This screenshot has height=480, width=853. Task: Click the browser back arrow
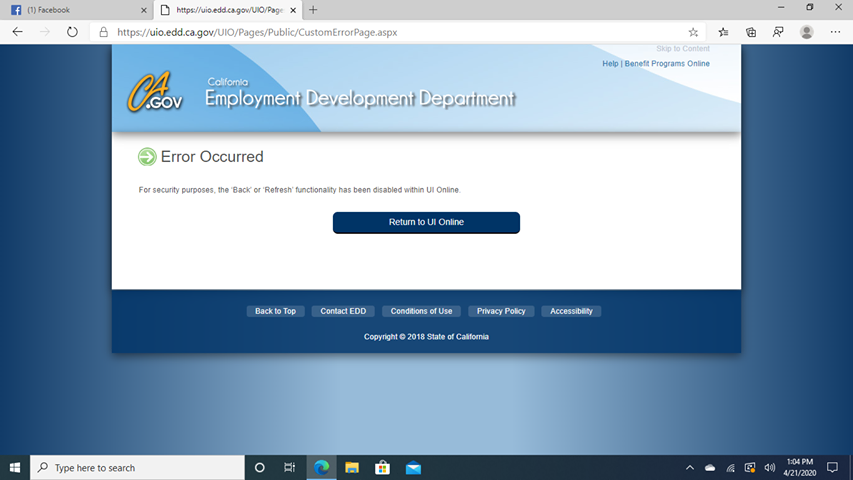click(x=17, y=32)
